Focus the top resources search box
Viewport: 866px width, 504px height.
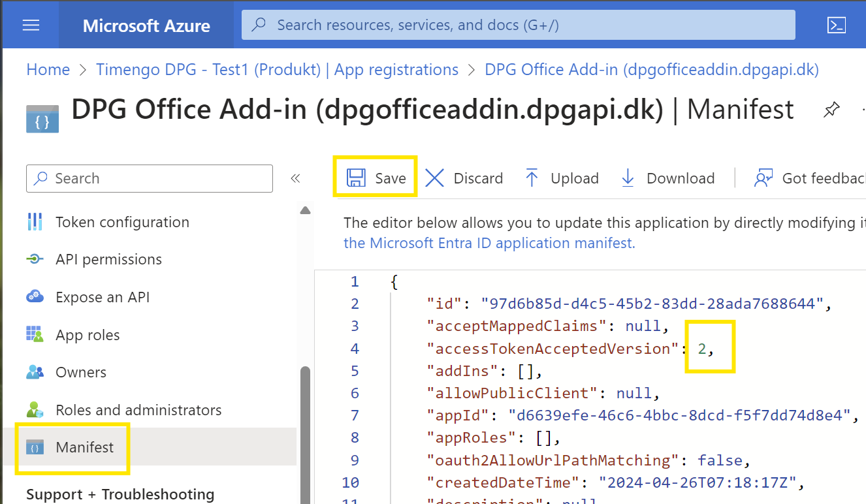518,25
